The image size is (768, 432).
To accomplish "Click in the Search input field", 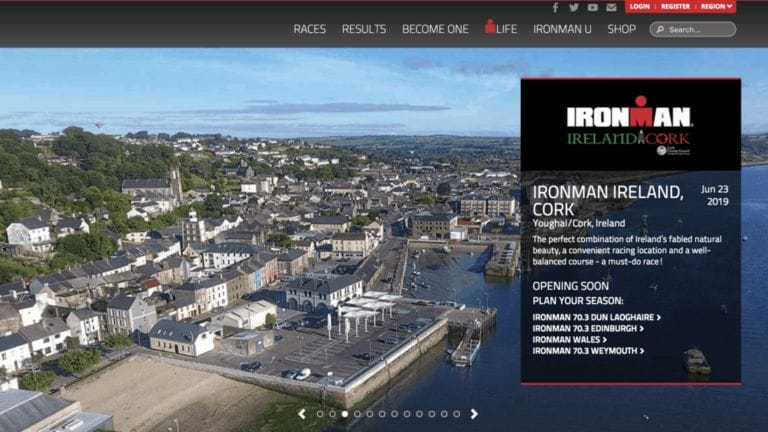I will 700,29.
